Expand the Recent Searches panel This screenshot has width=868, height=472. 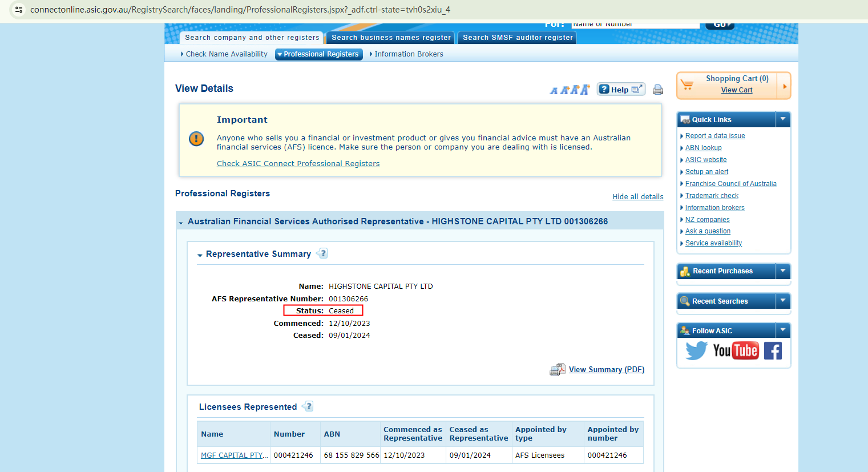(x=783, y=301)
